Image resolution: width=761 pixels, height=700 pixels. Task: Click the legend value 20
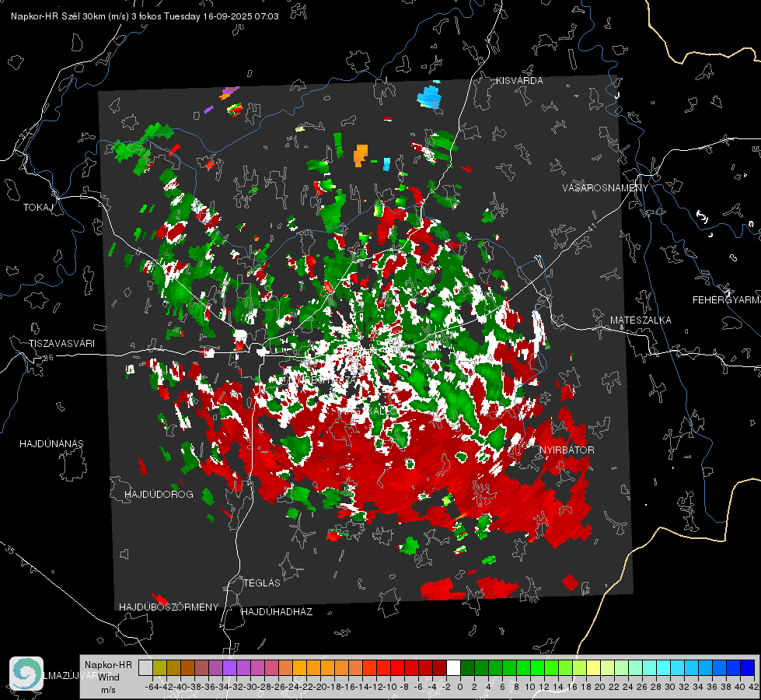600,687
